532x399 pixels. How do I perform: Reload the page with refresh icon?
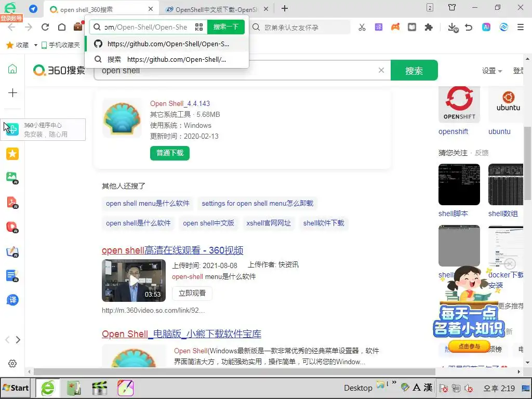[45, 27]
